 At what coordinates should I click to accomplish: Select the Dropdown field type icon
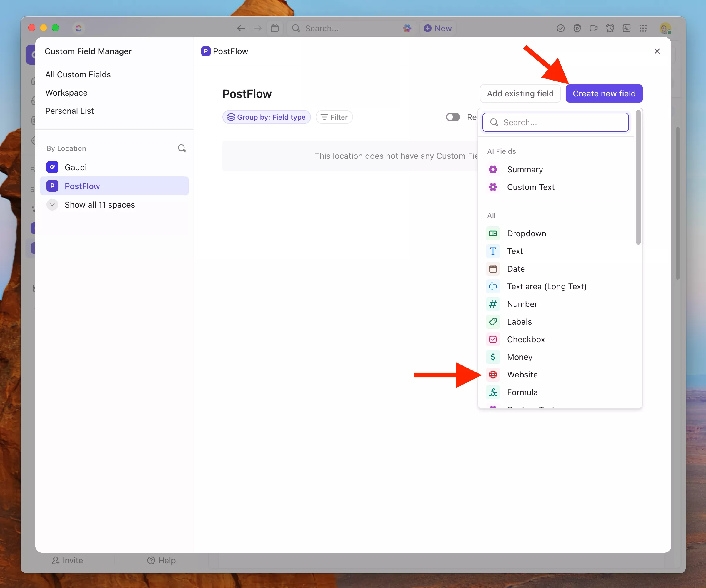pos(493,233)
